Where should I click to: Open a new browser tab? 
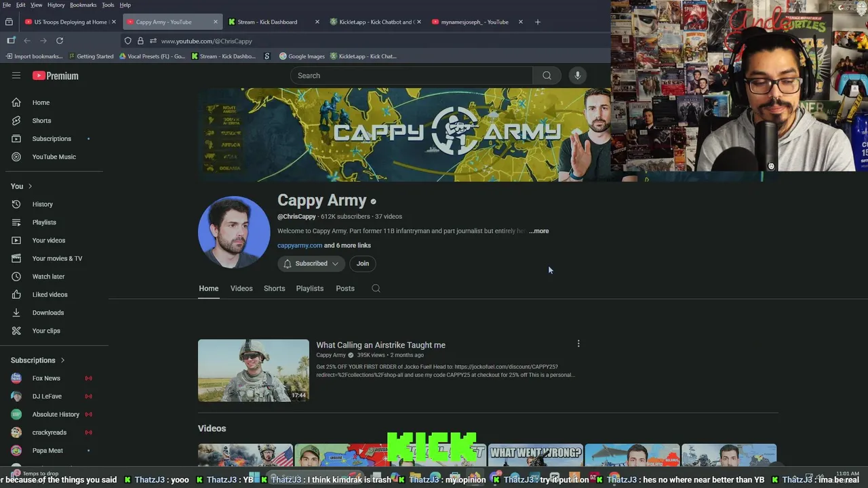point(537,22)
